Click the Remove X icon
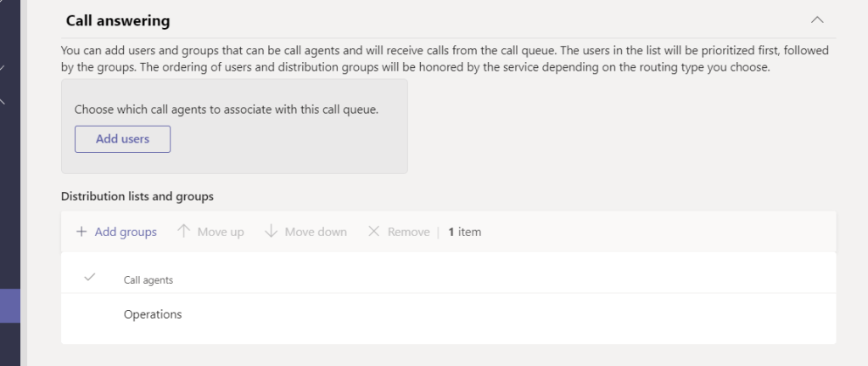Screen dimensions: 868x366 (374, 232)
